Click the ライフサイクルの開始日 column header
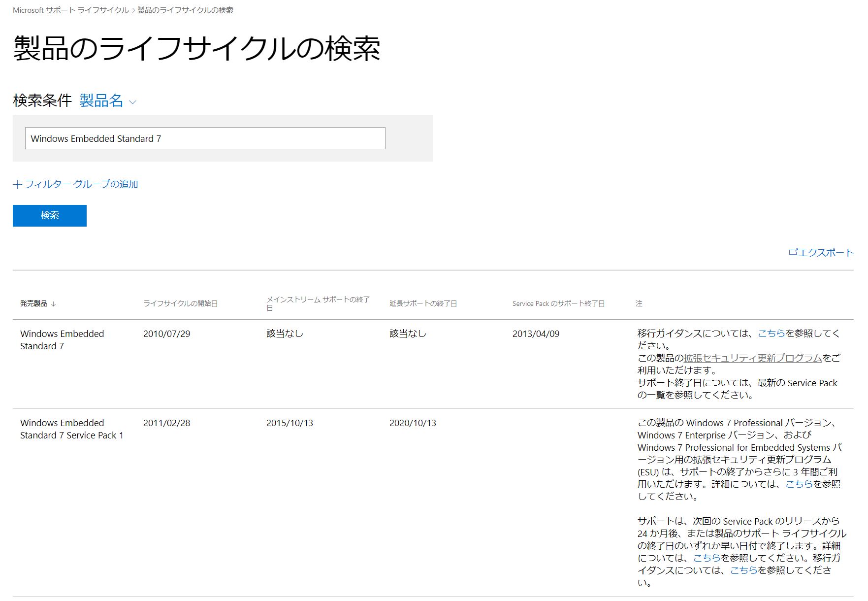The width and height of the screenshot is (868, 601). tap(180, 303)
